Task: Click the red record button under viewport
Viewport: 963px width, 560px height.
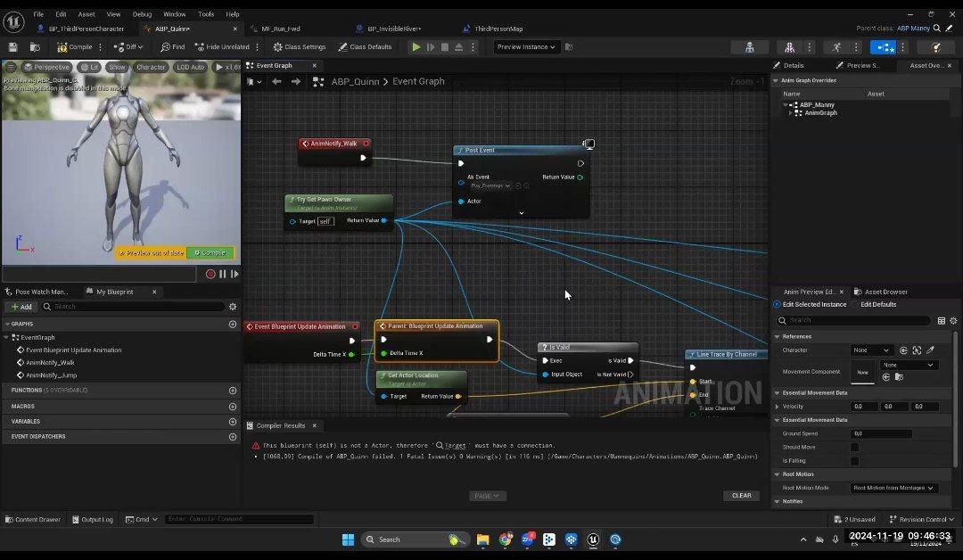Action: 210,274
